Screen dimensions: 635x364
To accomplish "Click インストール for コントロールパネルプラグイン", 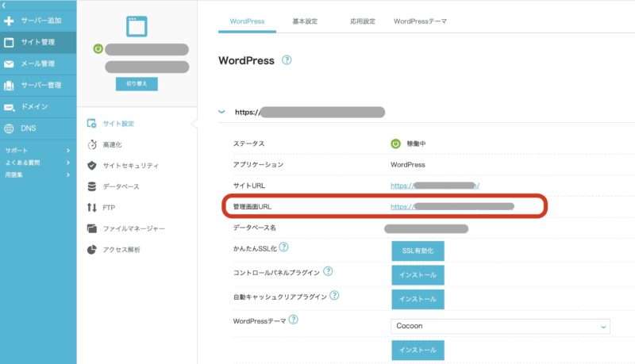I will point(418,275).
